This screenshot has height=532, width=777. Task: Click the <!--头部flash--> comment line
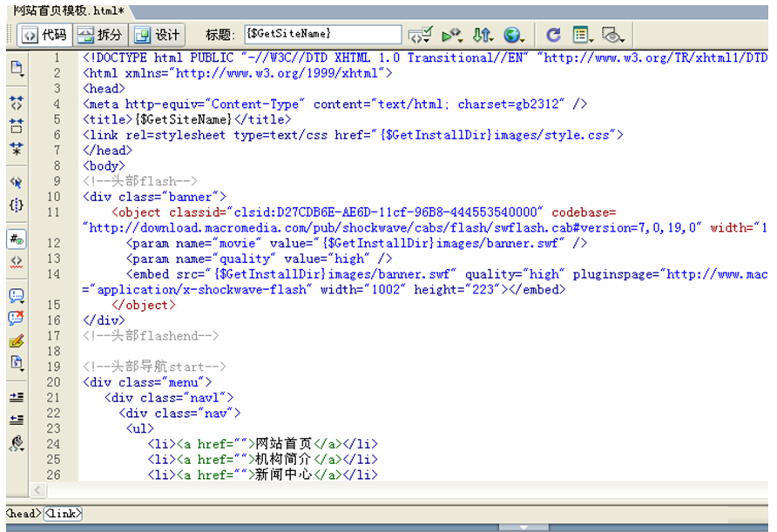(x=140, y=181)
